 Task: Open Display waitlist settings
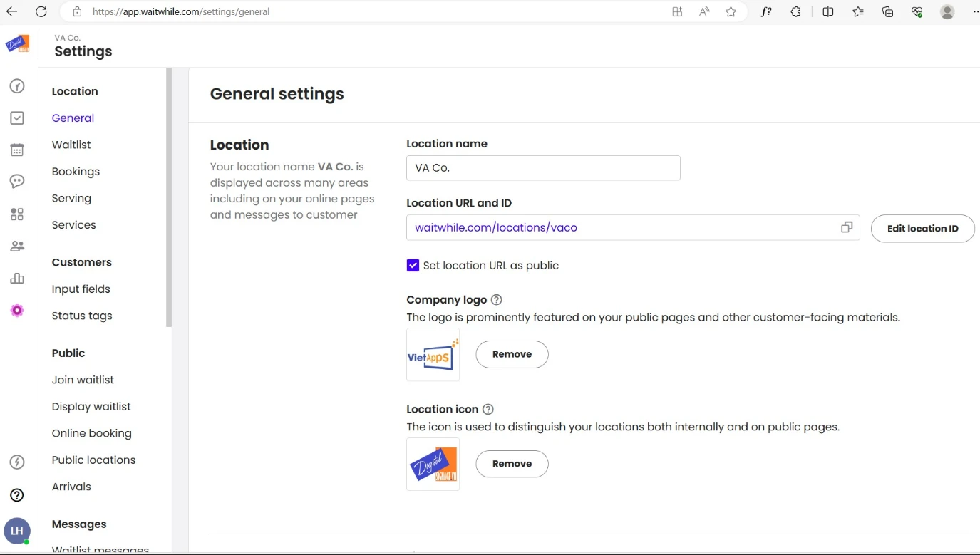(91, 407)
